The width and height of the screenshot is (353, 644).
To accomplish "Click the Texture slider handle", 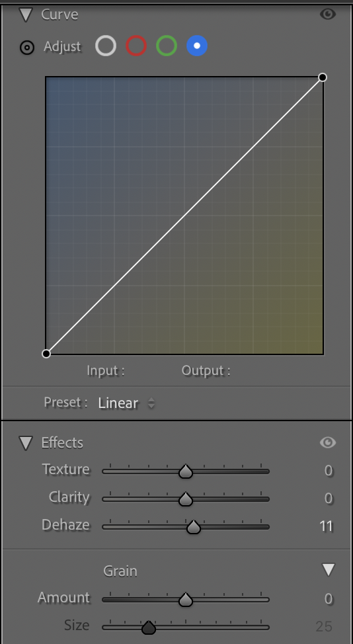I will 186,471.
